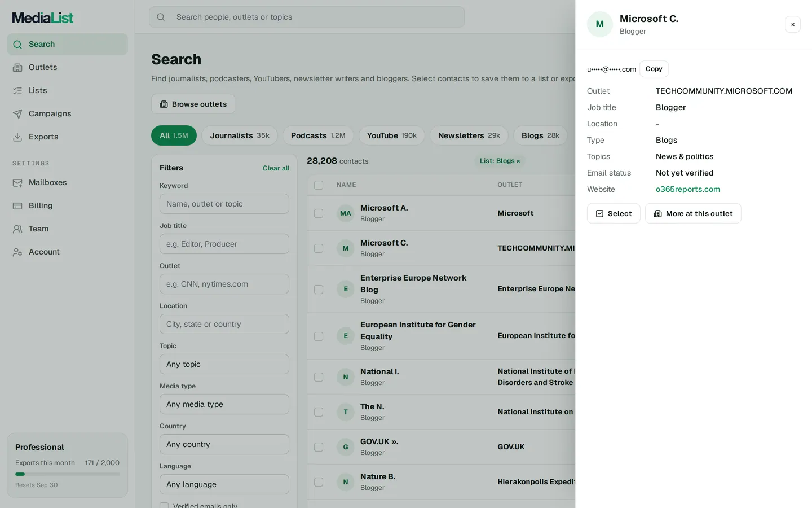Screen dimensions: 812x508
Task: Click the Job title filter input
Action: click(x=224, y=244)
